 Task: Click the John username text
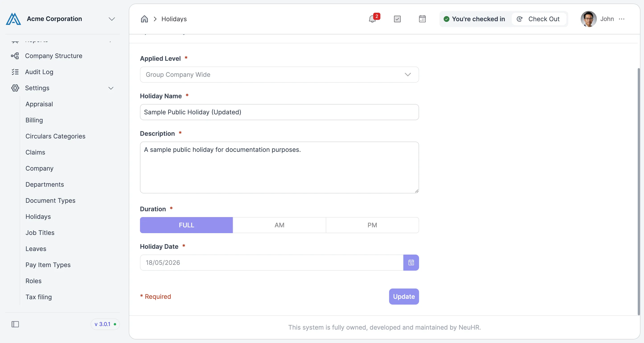click(x=607, y=19)
